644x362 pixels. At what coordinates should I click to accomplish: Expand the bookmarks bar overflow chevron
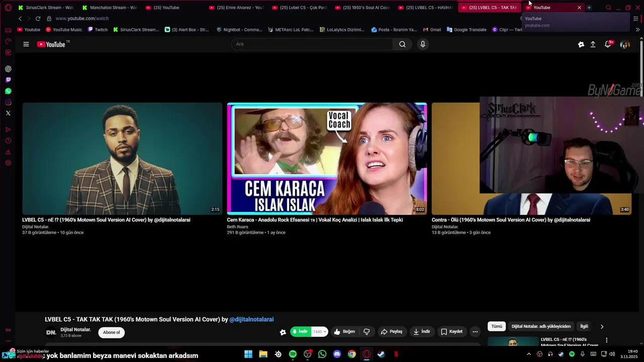click(x=637, y=30)
